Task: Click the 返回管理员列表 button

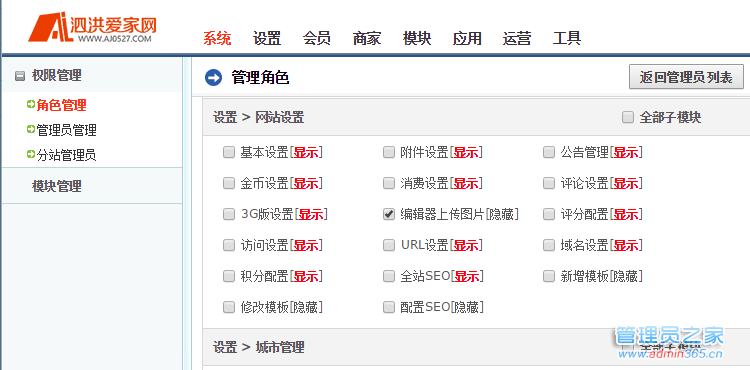Action: pos(686,77)
